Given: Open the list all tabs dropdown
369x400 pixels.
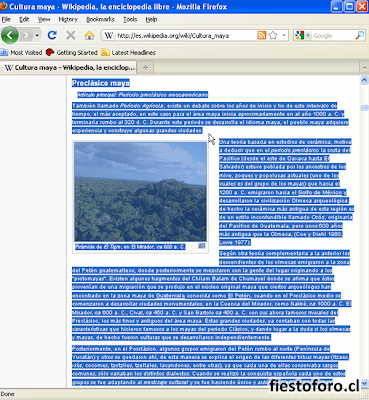Looking at the screenshot, I should [x=364, y=67].
